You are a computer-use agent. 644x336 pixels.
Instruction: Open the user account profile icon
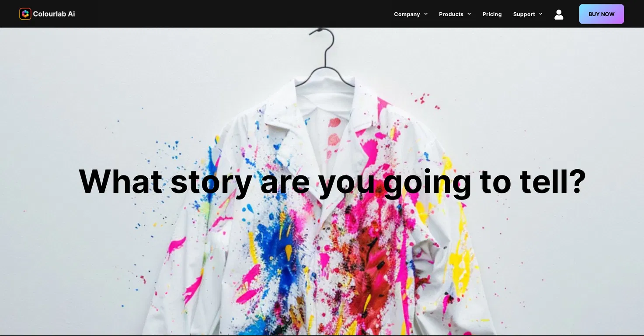pos(559,14)
